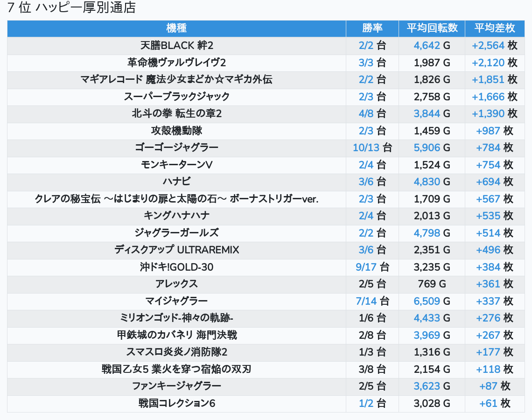The width and height of the screenshot is (532, 420).
Task: Select the +496 枚 value
Action: pos(495,250)
